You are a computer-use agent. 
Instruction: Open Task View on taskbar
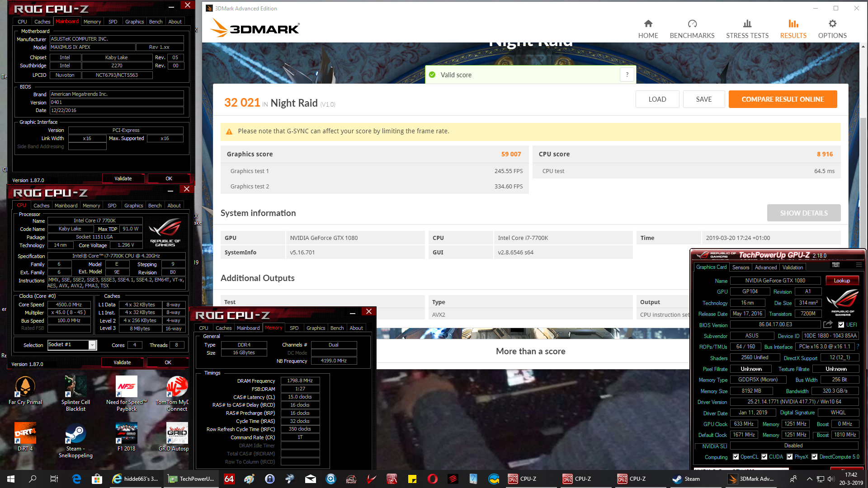click(x=54, y=479)
